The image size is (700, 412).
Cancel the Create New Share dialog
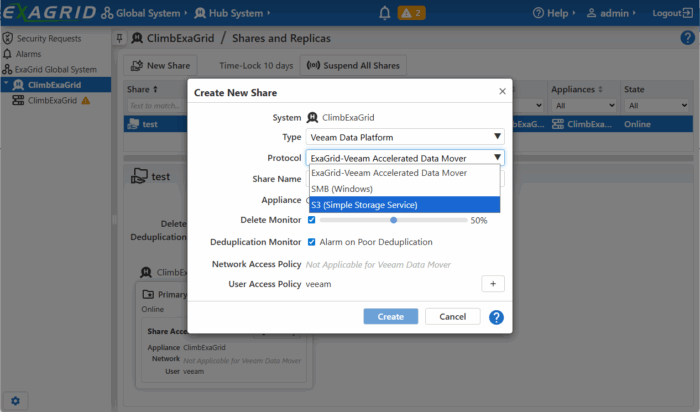click(453, 317)
